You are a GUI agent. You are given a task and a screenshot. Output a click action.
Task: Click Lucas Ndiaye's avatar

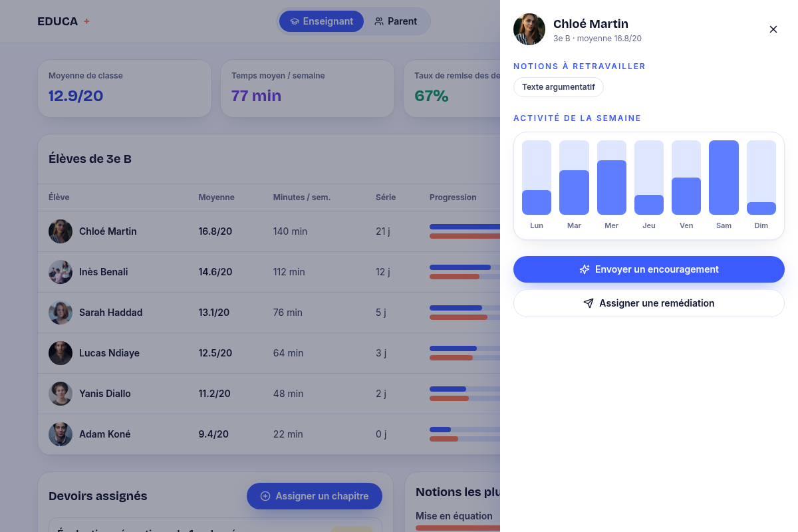(61, 353)
